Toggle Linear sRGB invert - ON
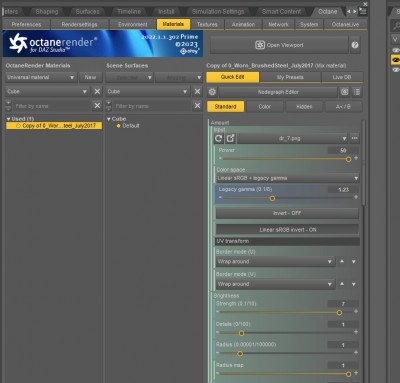This screenshot has width=400, height=383. tap(288, 230)
